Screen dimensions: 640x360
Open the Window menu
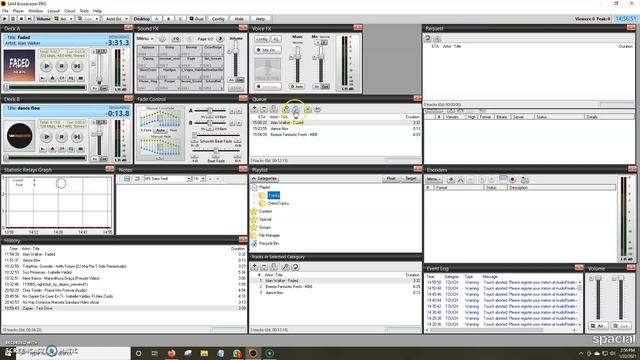tap(36, 11)
